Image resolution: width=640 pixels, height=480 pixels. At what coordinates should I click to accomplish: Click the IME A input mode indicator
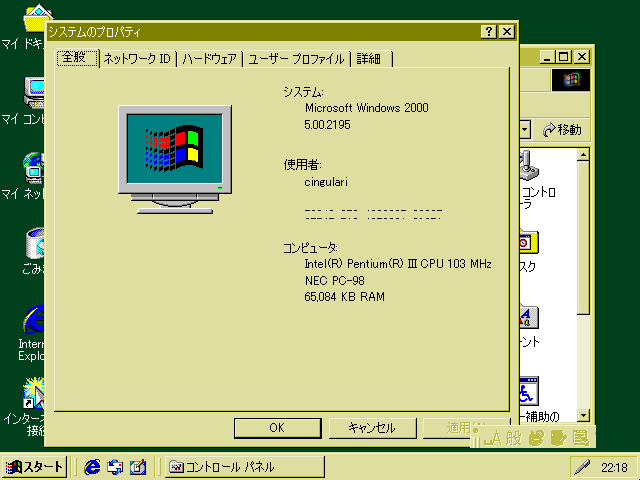[x=492, y=438]
